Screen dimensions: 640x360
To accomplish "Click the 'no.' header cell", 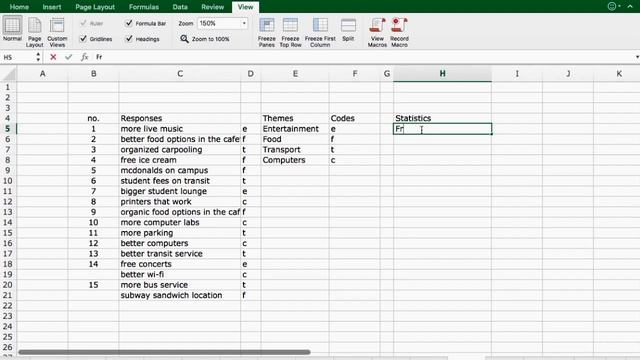I will pyautogui.click(x=93, y=118).
